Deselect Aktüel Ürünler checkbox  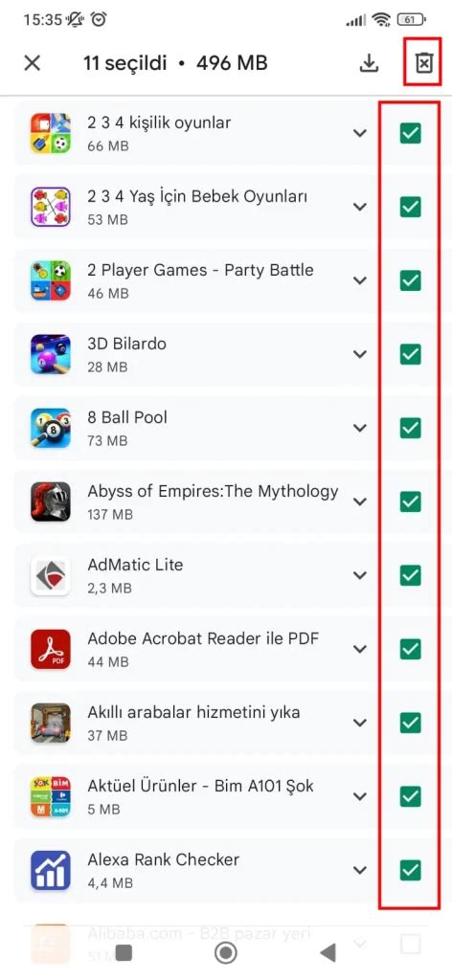point(410,796)
